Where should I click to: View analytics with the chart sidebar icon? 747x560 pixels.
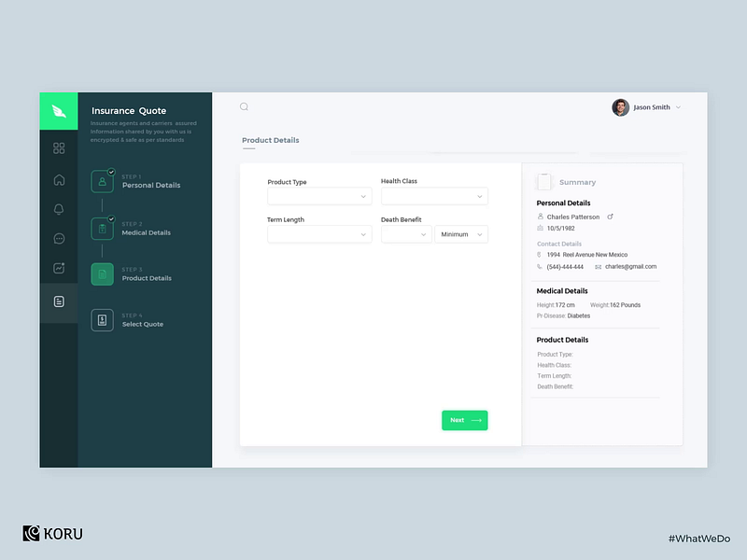point(58,269)
